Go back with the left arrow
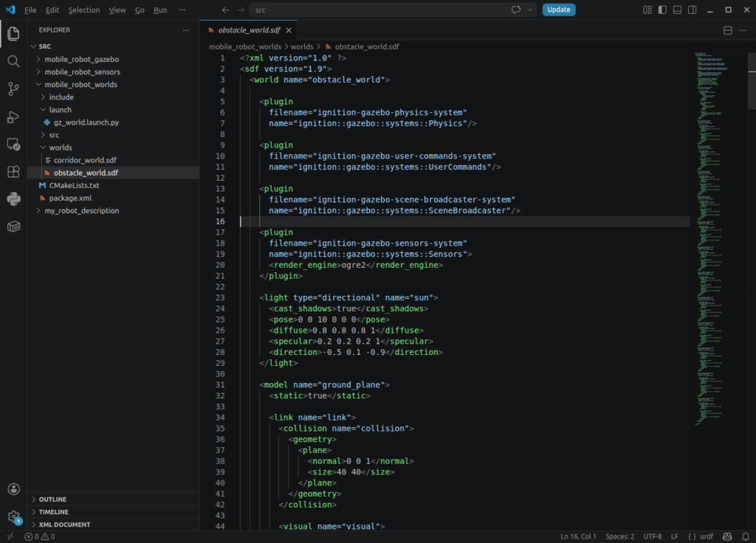Image resolution: width=756 pixels, height=543 pixels. coord(225,10)
